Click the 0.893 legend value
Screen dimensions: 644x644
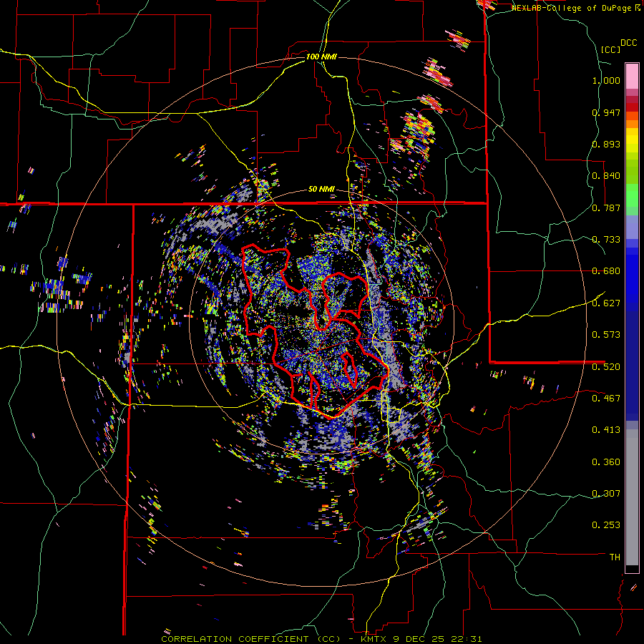coord(606,144)
